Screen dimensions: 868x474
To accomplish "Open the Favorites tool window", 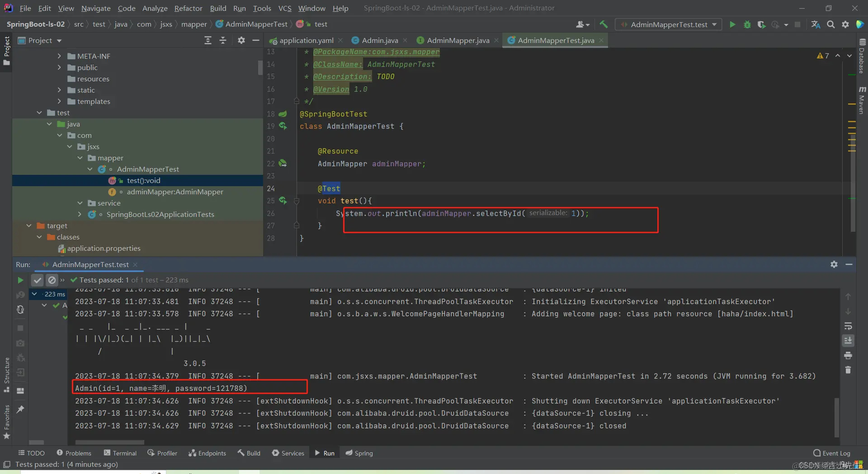I will click(x=7, y=422).
